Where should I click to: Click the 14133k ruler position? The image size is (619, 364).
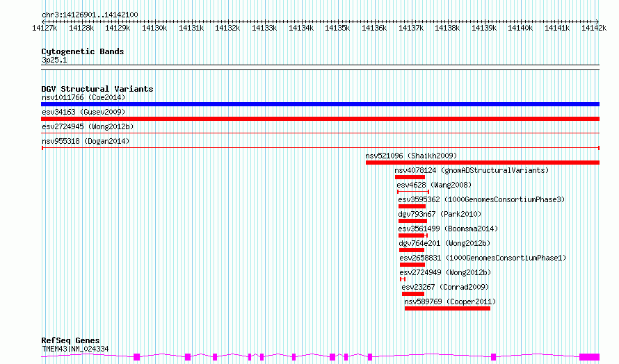tap(264, 28)
